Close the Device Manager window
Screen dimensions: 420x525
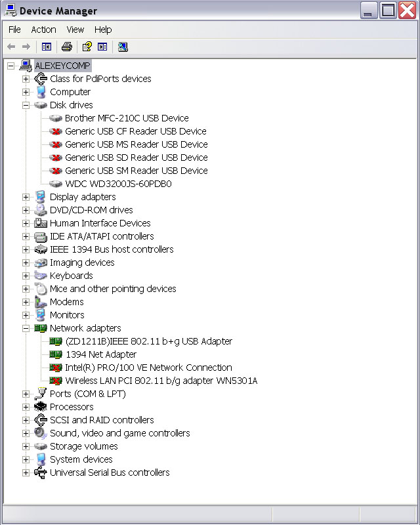click(x=408, y=10)
